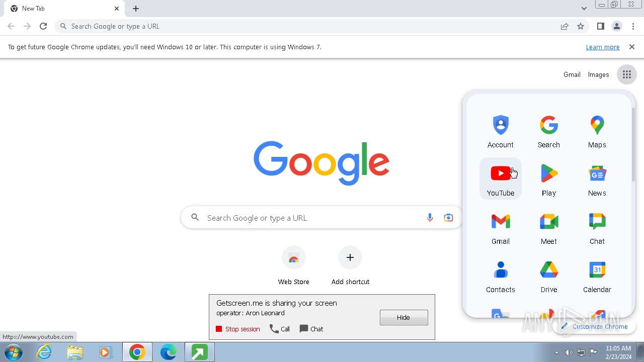The width and height of the screenshot is (644, 362).
Task: Open Chat in Getscreen.me banner
Action: tap(311, 329)
